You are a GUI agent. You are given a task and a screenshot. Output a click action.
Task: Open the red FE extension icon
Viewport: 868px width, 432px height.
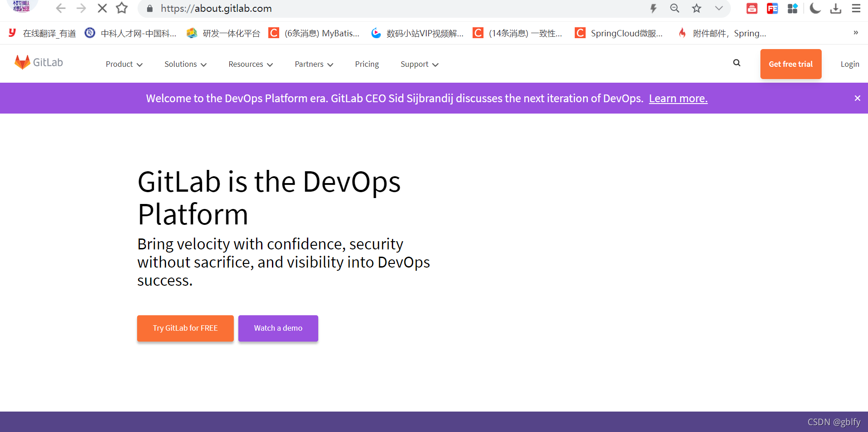[x=772, y=8]
